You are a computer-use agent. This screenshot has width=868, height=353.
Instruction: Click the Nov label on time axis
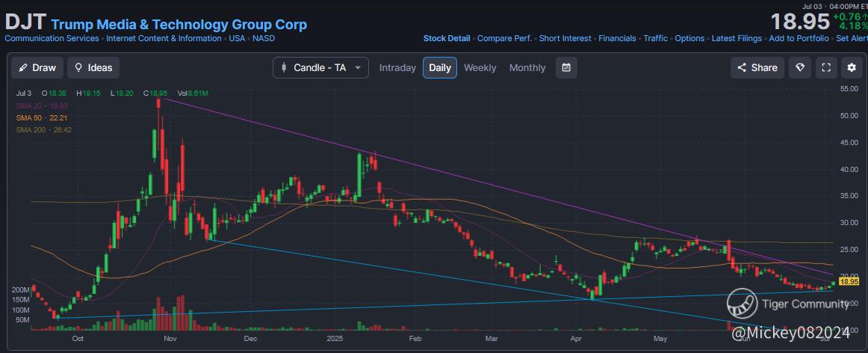coord(170,338)
